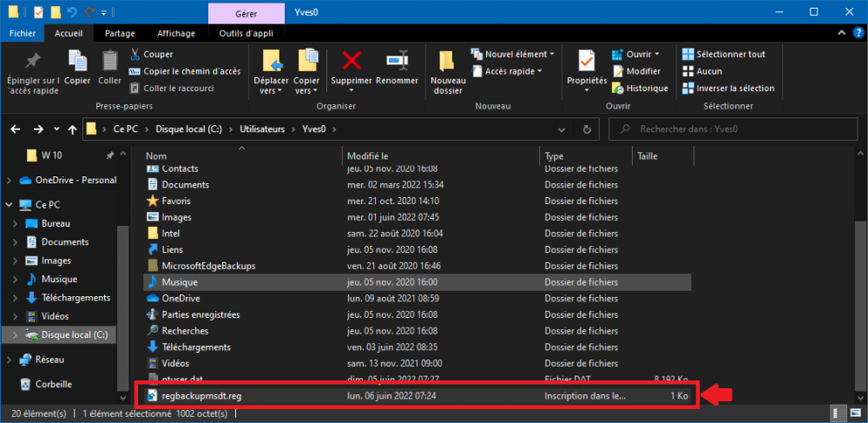
Task: Click the Coller paste icon
Action: [x=110, y=62]
